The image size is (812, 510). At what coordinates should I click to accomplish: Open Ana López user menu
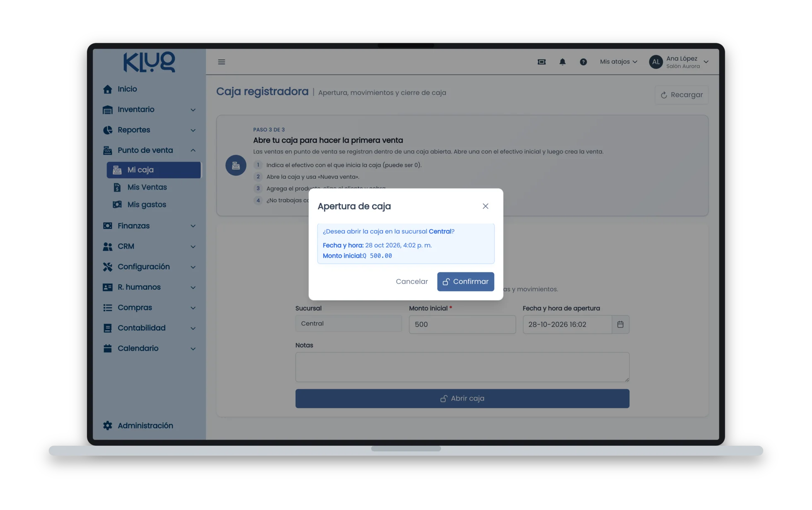tap(679, 62)
